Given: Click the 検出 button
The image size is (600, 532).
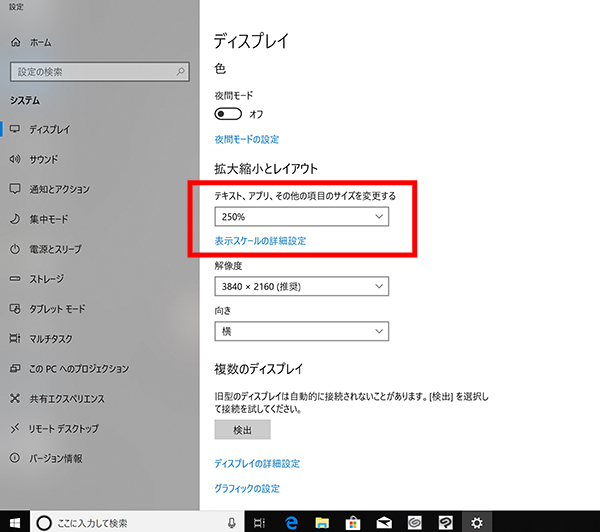Looking at the screenshot, I should [x=243, y=430].
